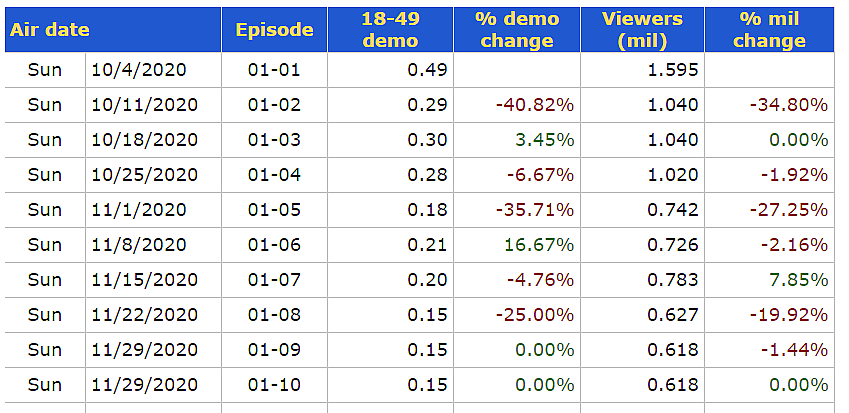Click the Air date column header

click(48, 29)
